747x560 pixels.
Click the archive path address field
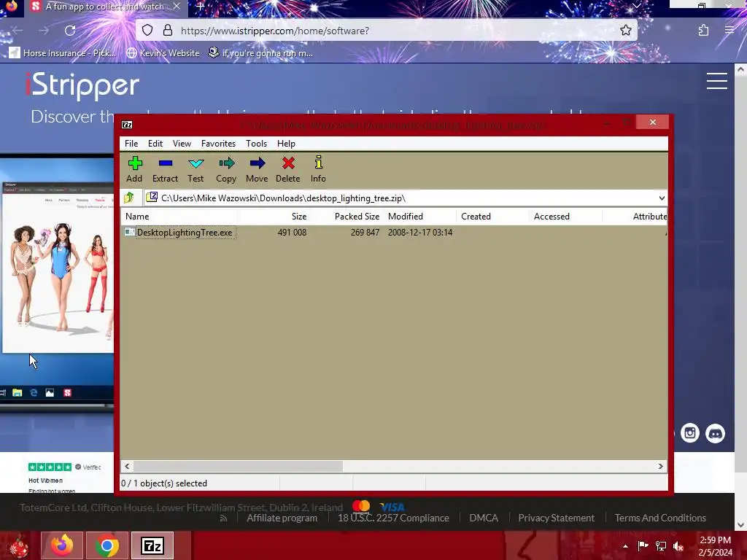pyautogui.click(x=400, y=198)
